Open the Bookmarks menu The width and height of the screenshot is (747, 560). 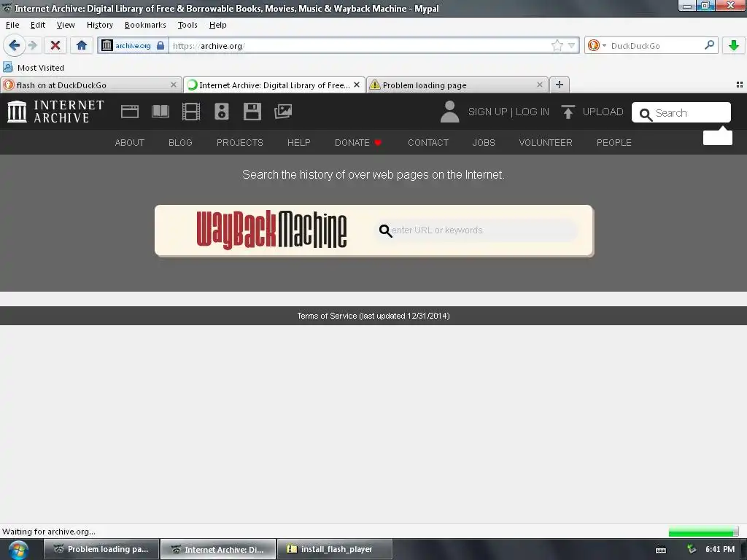coord(145,25)
